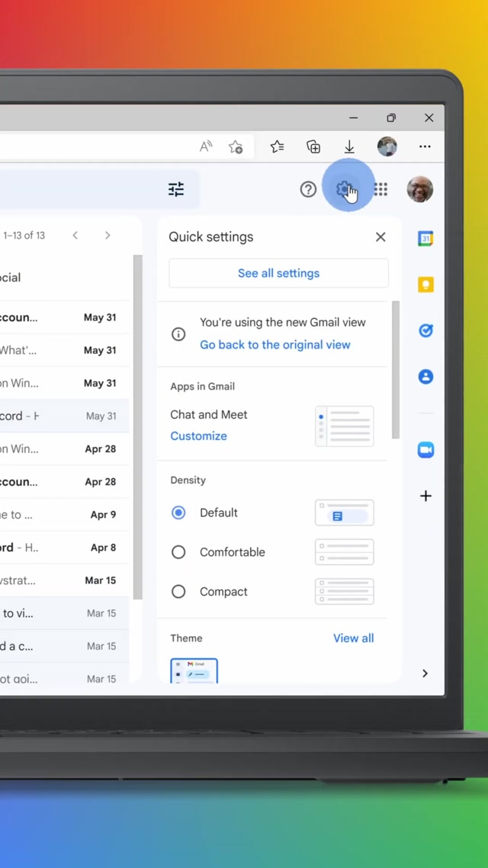The width and height of the screenshot is (488, 868).
Task: Click Go back to the original view
Action: [x=274, y=345]
